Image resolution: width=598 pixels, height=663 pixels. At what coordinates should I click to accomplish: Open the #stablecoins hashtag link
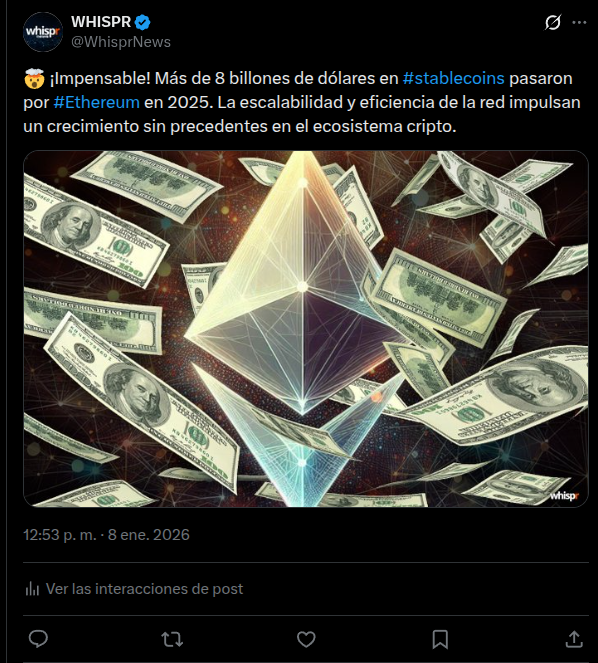click(x=453, y=78)
